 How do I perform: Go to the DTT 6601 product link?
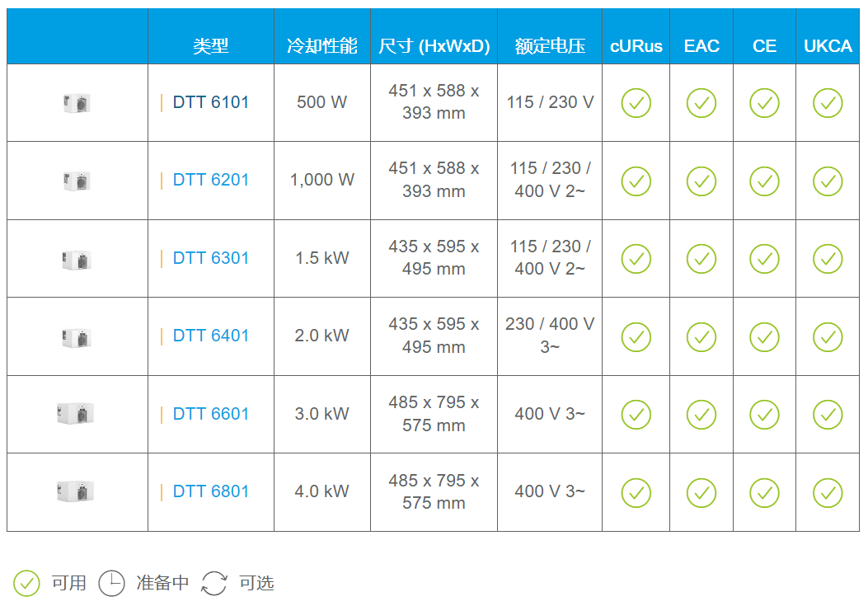(x=210, y=414)
